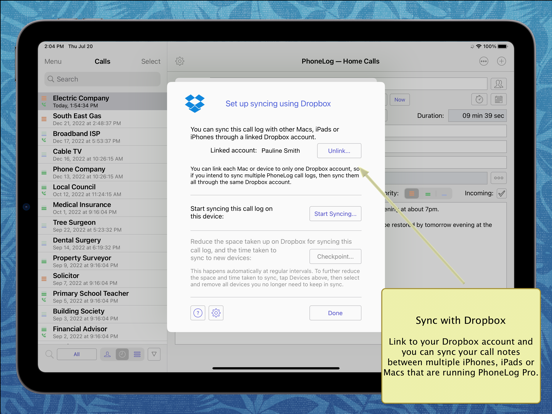
Task: Toggle the Incoming checkbox
Action: (502, 193)
